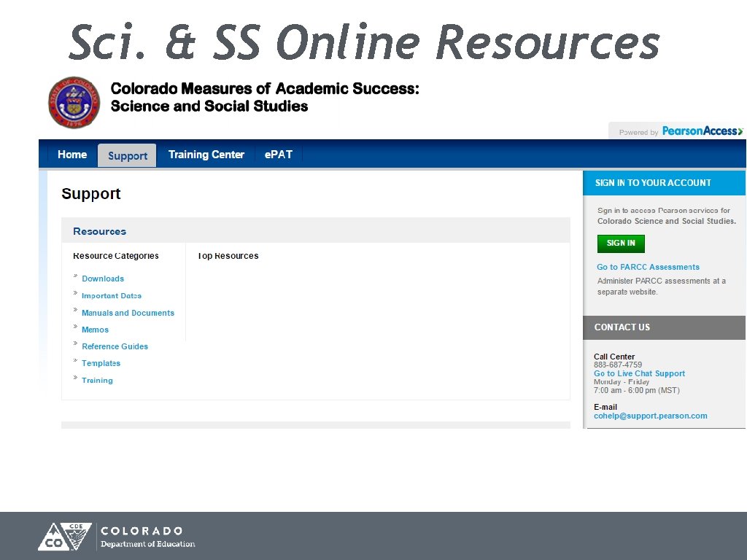Image resolution: width=747 pixels, height=560 pixels.
Task: Click the State of Colorado seal logo
Action: click(74, 102)
